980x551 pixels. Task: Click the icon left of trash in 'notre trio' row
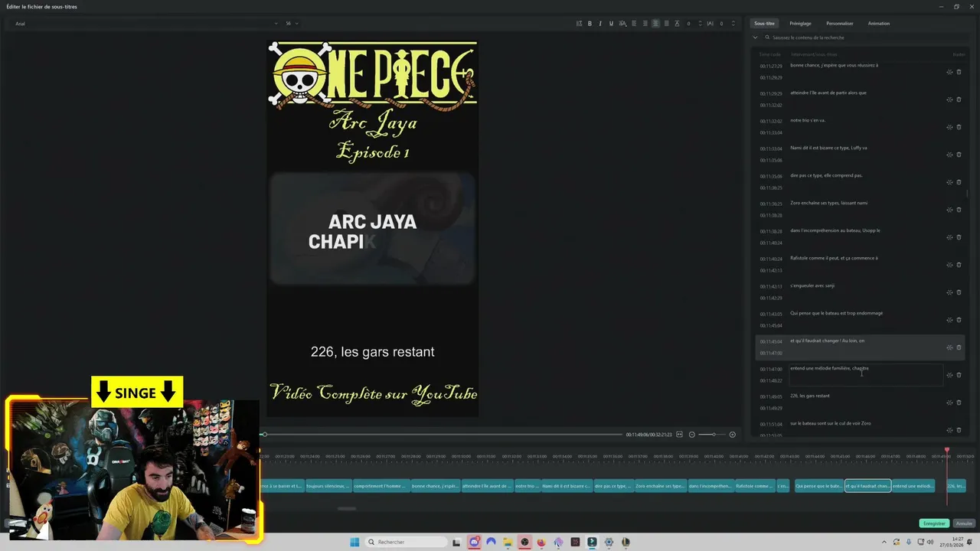coord(949,127)
